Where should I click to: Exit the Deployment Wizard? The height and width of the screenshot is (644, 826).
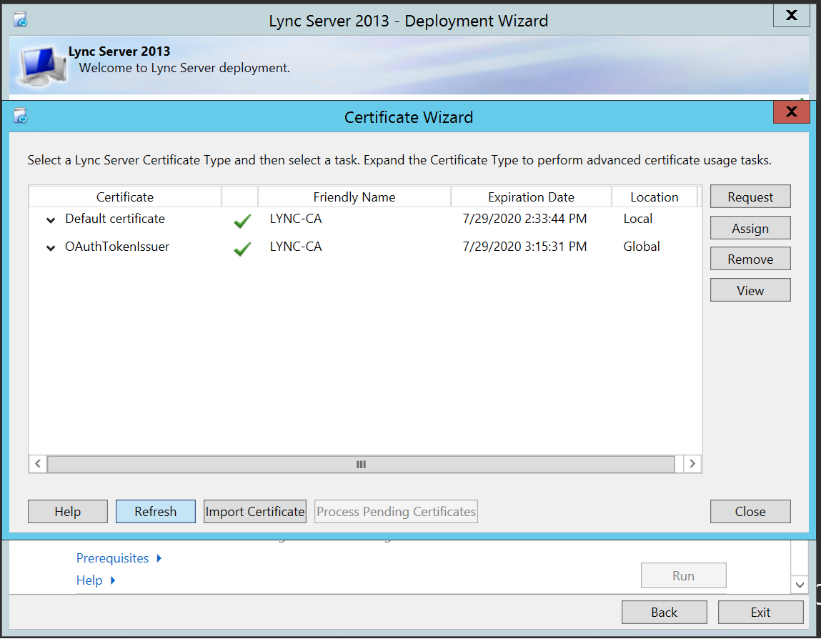pyautogui.click(x=761, y=612)
